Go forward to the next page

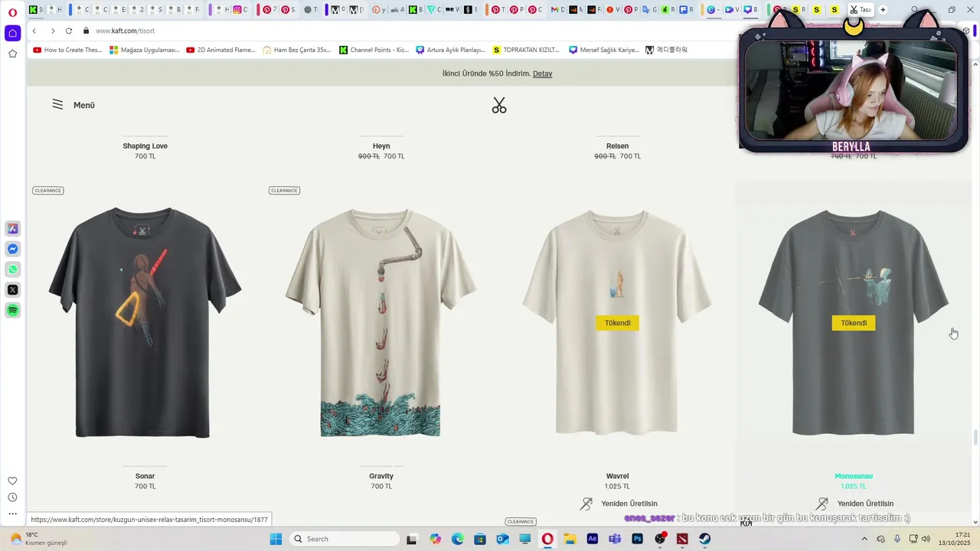point(52,31)
